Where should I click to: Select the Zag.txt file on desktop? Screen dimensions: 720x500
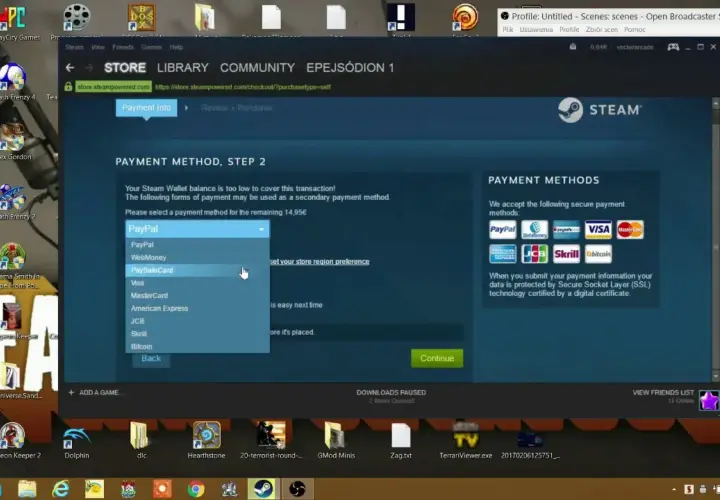(x=401, y=440)
